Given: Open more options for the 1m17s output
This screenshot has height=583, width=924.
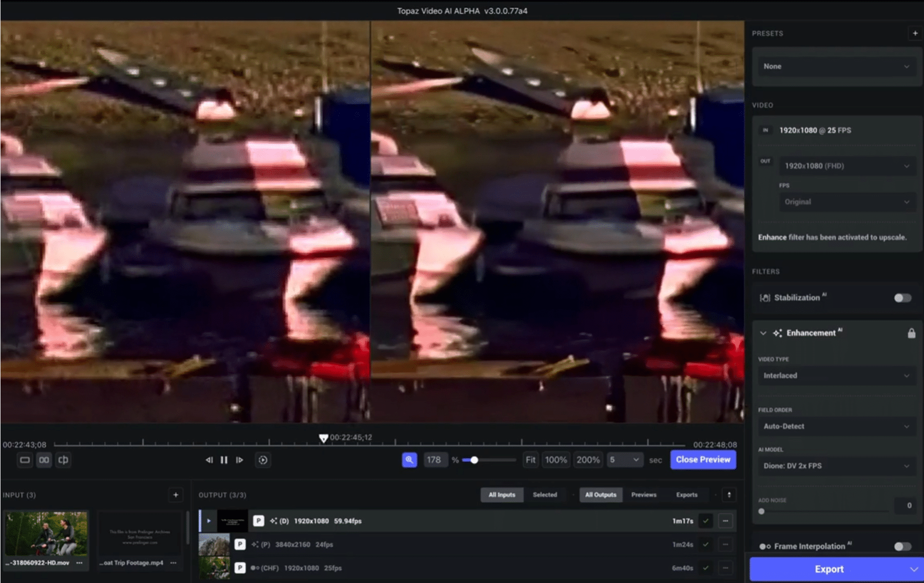Looking at the screenshot, I should (725, 521).
